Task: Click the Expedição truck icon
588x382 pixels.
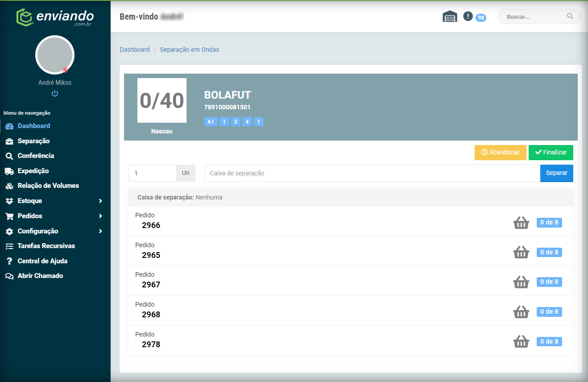Action: [x=9, y=171]
